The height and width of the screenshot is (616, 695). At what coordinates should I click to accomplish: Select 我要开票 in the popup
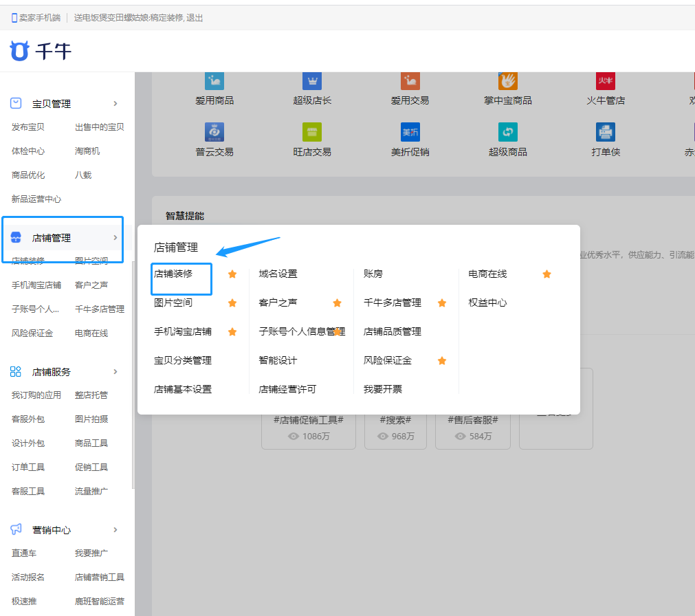(x=382, y=389)
